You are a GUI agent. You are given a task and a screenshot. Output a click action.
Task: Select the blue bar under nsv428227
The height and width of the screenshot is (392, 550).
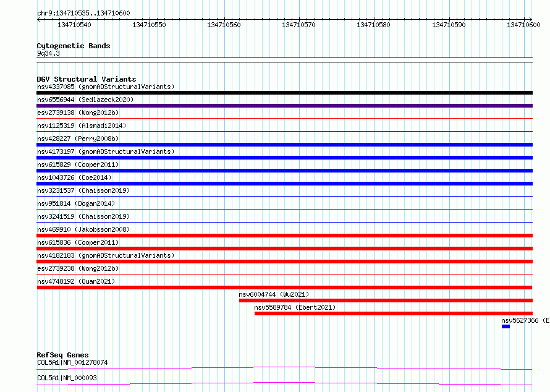(x=284, y=145)
